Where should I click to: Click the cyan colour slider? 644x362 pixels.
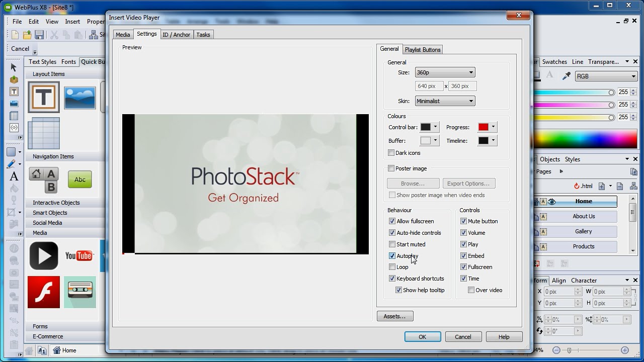point(574,93)
